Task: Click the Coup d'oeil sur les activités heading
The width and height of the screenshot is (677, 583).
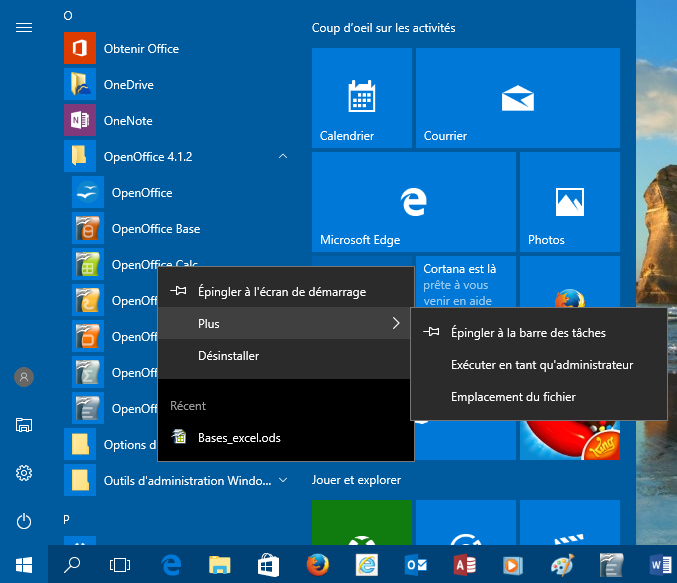Action: pos(383,28)
